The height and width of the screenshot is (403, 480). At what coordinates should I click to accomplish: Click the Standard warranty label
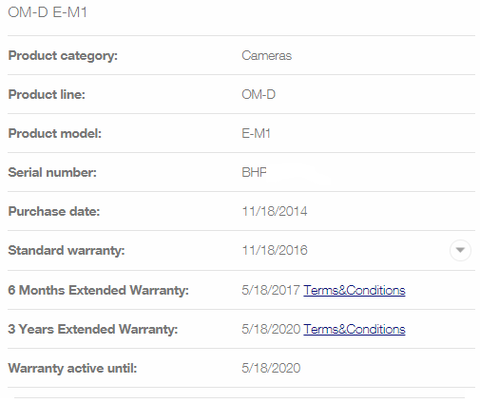[66, 250]
